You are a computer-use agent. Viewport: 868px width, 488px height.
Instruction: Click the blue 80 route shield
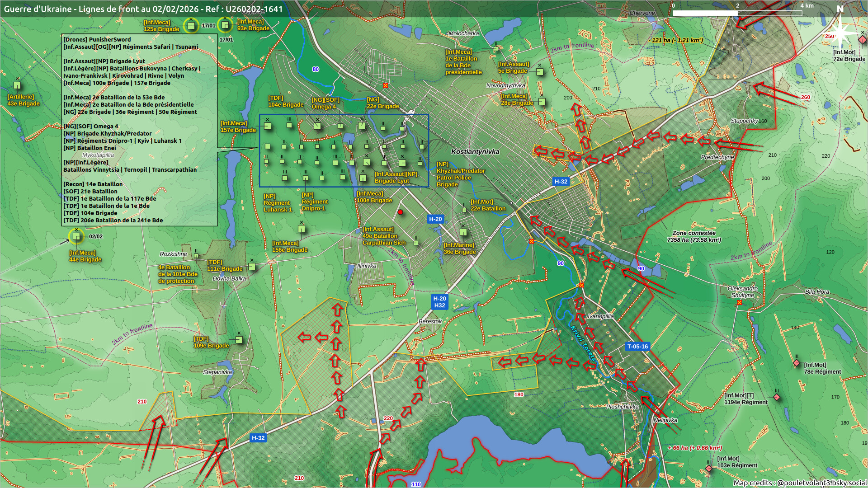316,69
